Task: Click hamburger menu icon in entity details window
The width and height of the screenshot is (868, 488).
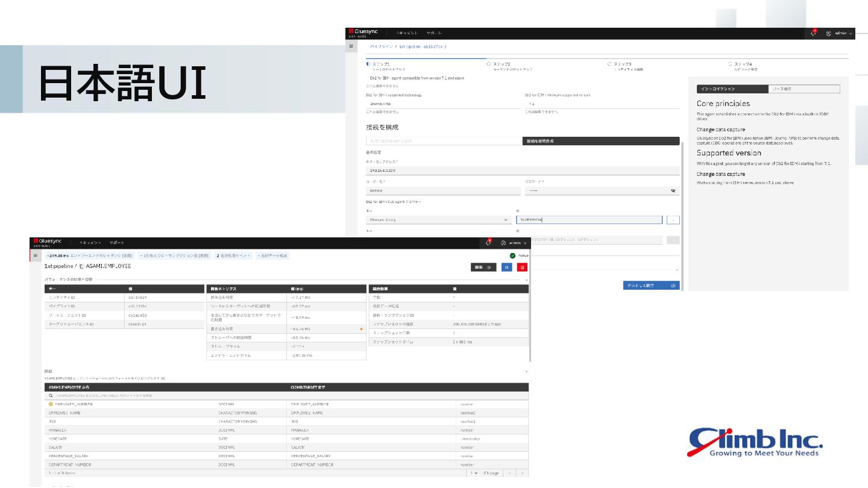Action: 36,255
